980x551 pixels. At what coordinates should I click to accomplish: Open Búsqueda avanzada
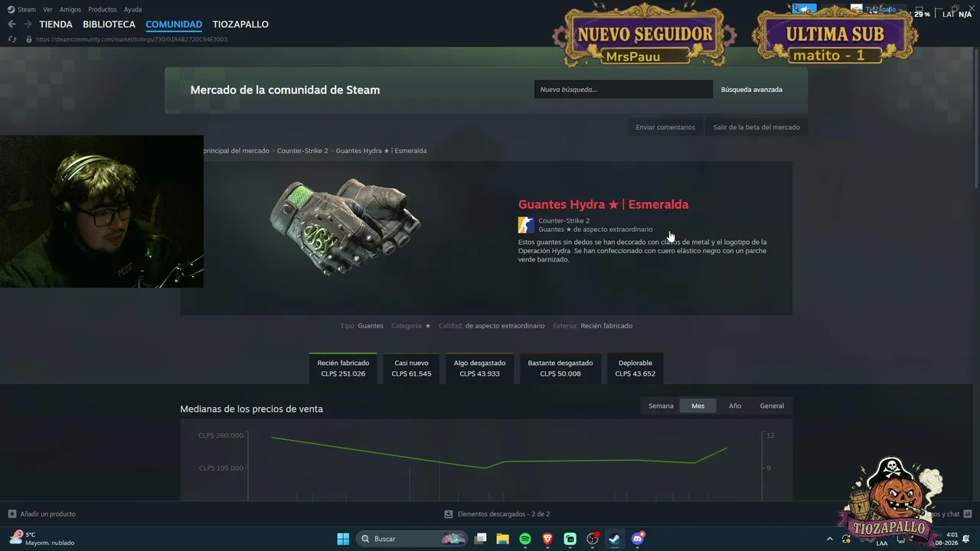point(752,90)
